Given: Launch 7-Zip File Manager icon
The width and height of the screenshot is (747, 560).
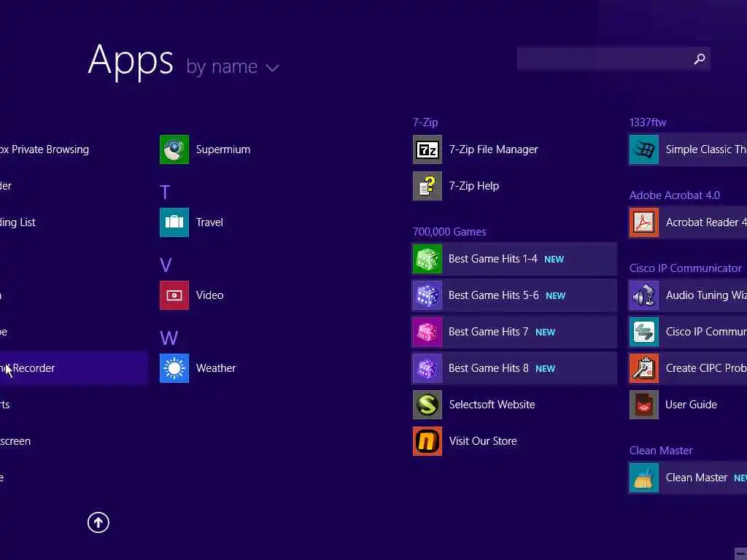Looking at the screenshot, I should 427,149.
